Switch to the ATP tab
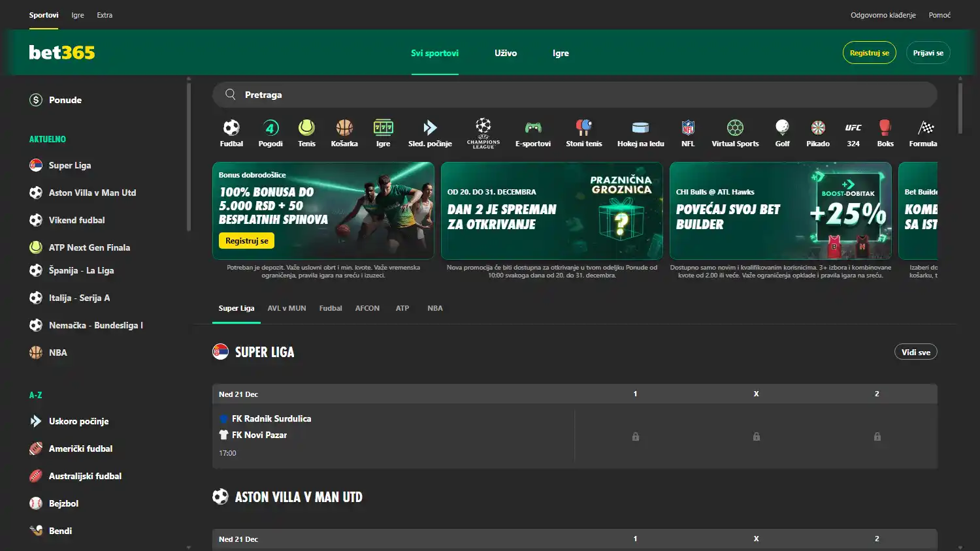 pos(402,308)
